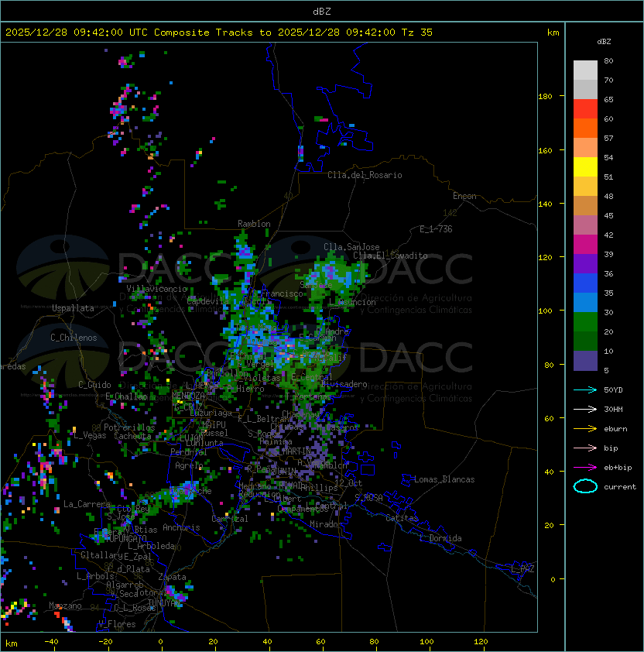Select the dark orange 57-60 dBZ swatch
Viewport: 644px width, 652px height.
point(585,128)
